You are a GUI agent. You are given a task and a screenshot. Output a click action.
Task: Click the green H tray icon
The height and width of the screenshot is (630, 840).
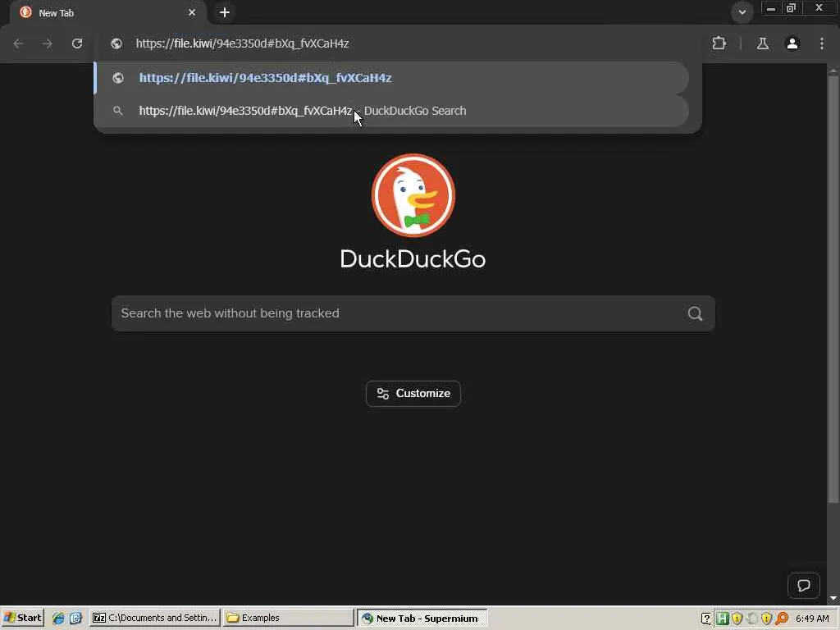point(722,619)
